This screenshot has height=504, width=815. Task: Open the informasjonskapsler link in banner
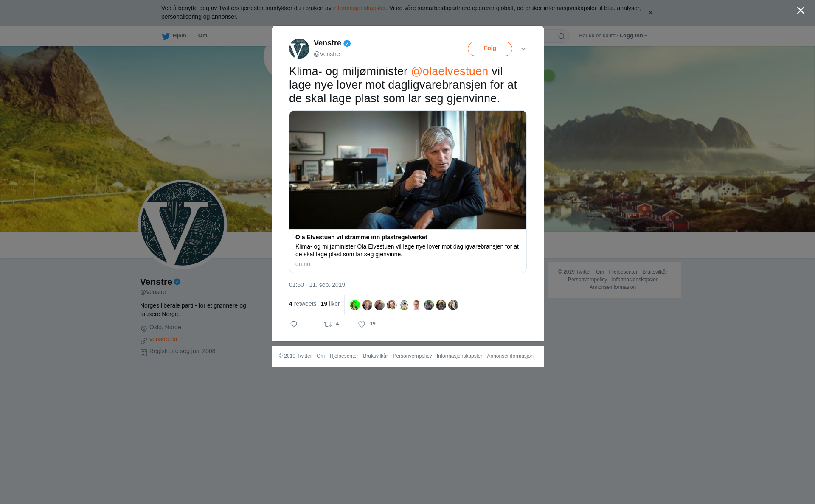tap(359, 8)
